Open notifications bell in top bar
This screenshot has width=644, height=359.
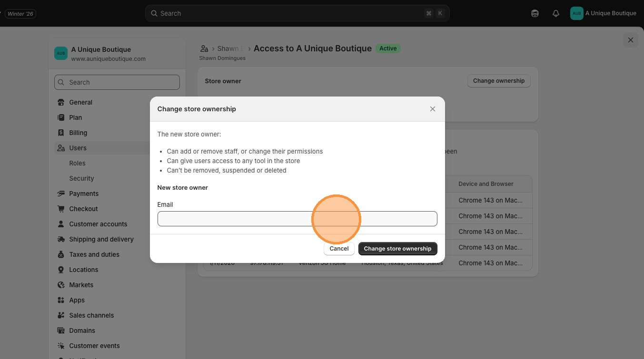coord(556,13)
